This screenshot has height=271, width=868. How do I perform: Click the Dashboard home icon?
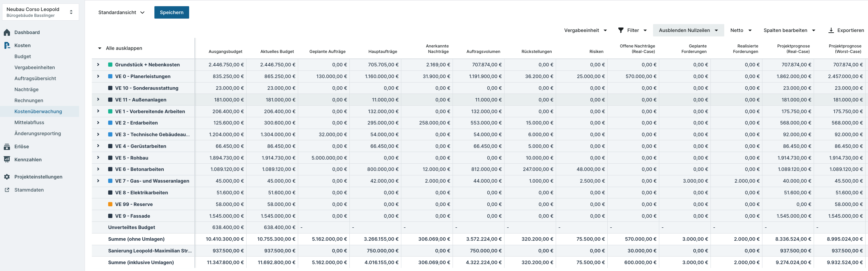tap(7, 32)
